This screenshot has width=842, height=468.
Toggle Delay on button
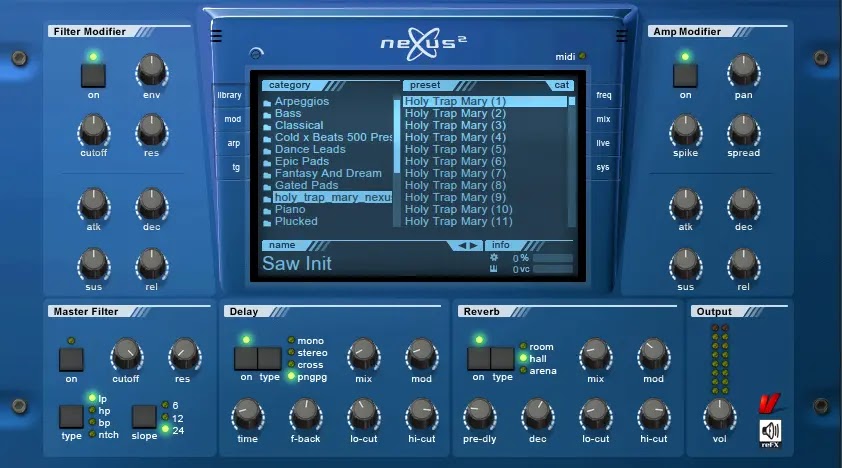pos(245,359)
